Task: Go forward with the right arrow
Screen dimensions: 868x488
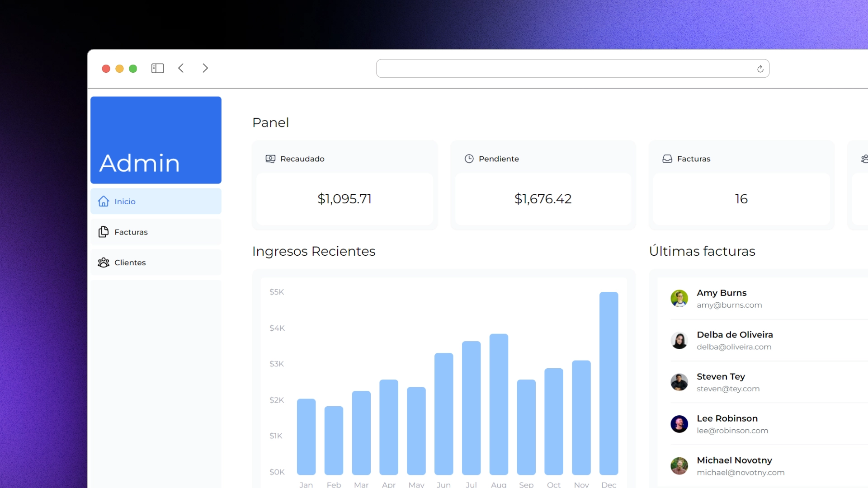Action: tap(205, 68)
